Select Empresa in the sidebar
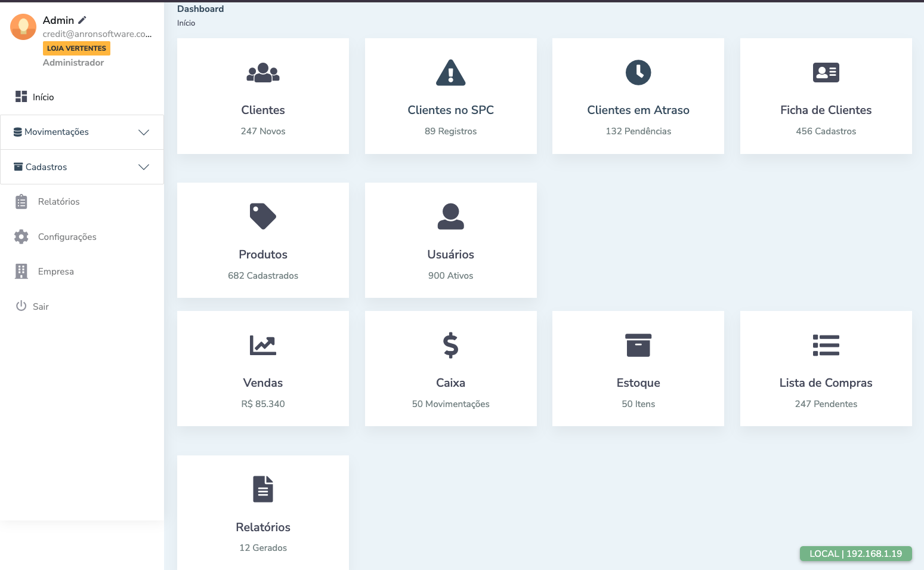This screenshot has height=570, width=924. click(55, 272)
